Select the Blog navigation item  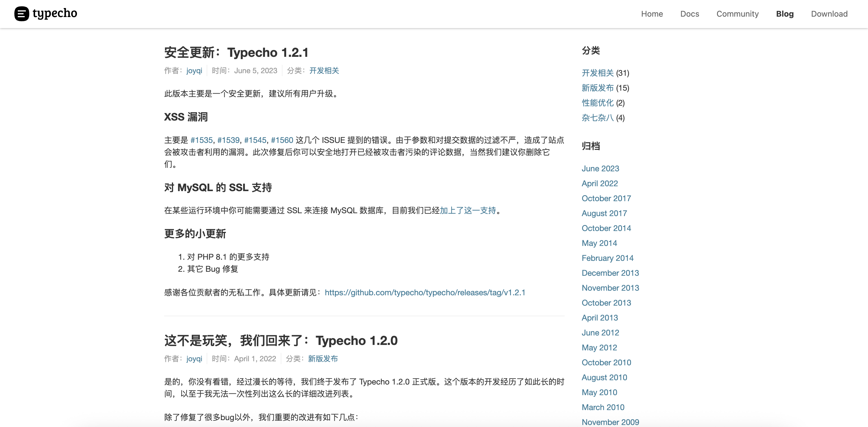[x=784, y=14]
